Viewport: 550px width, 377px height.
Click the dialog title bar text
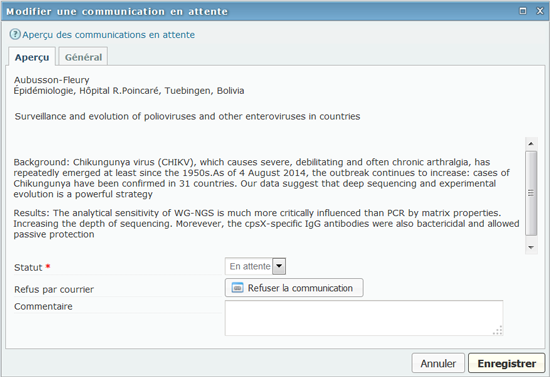pos(117,12)
